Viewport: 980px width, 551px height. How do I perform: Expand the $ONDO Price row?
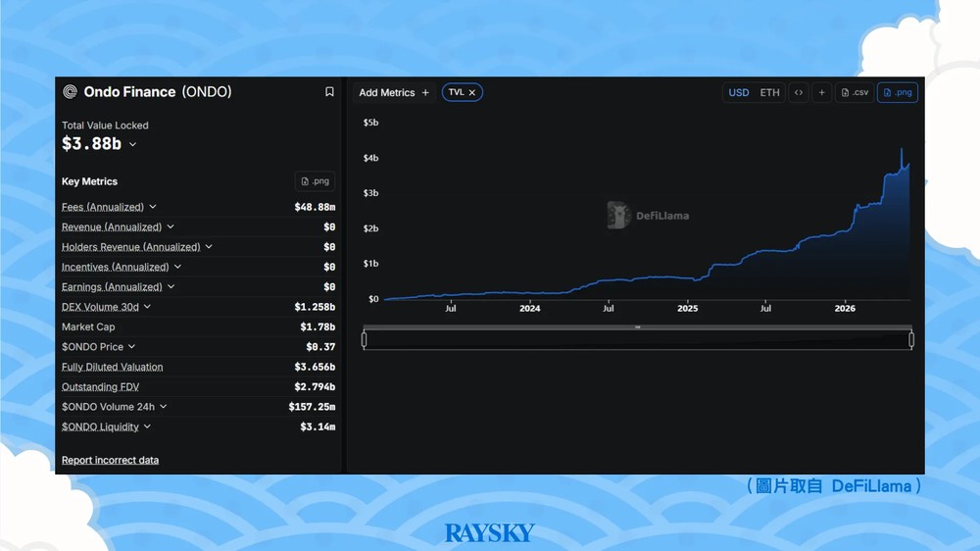132,346
